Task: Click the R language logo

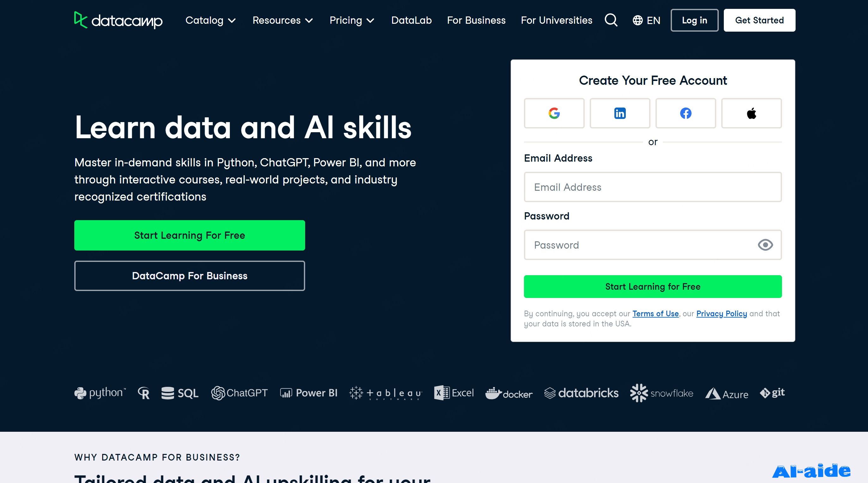Action: point(144,393)
